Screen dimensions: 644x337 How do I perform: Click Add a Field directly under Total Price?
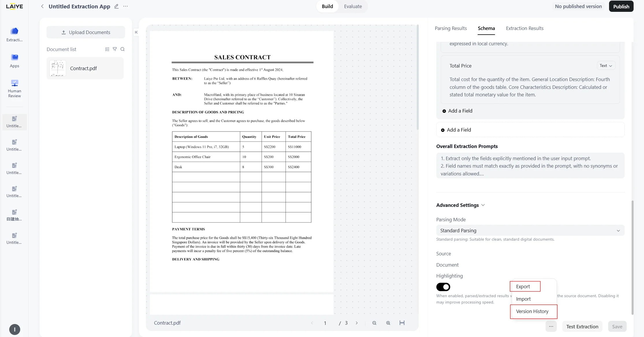pos(457,111)
